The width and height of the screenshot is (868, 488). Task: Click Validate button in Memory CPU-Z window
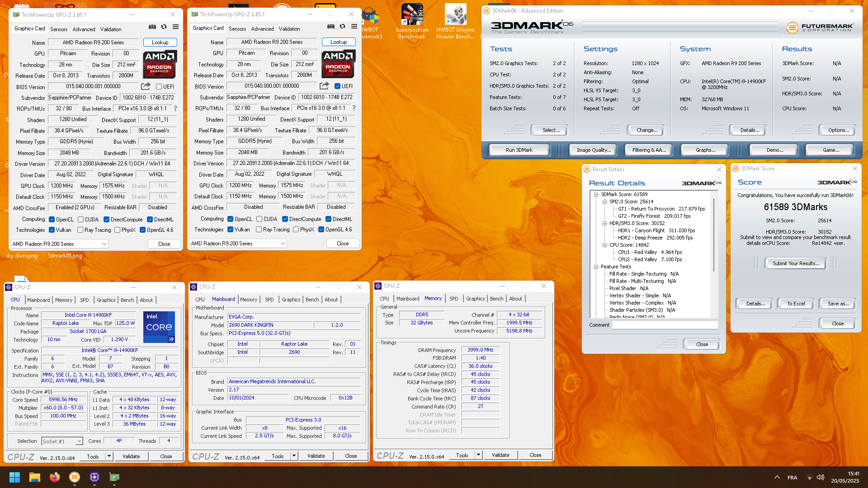(x=500, y=455)
